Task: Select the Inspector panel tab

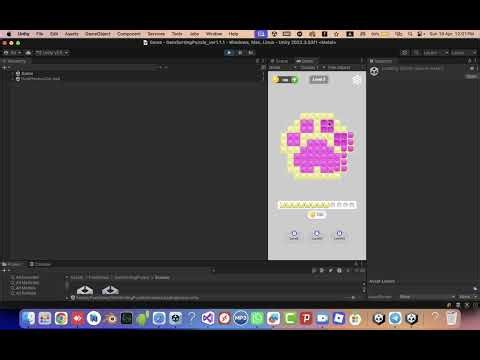Action: (x=381, y=61)
